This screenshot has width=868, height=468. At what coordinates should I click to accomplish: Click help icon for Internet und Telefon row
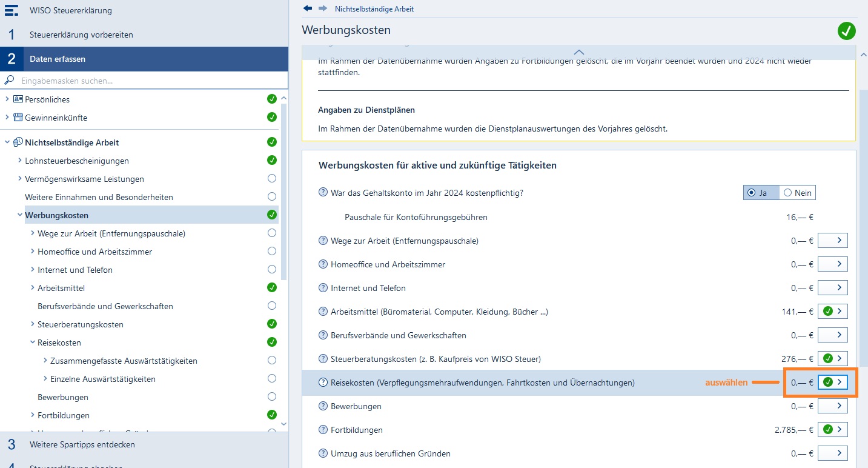(x=323, y=288)
